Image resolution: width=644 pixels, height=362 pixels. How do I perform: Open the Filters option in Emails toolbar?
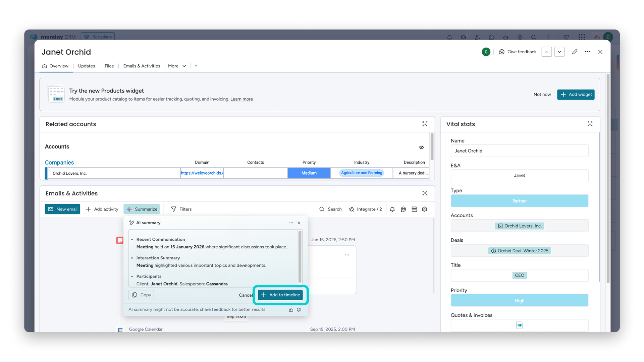181,209
